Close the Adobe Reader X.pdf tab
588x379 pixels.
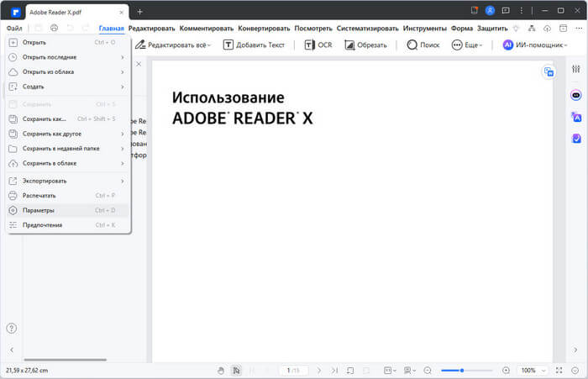click(121, 13)
